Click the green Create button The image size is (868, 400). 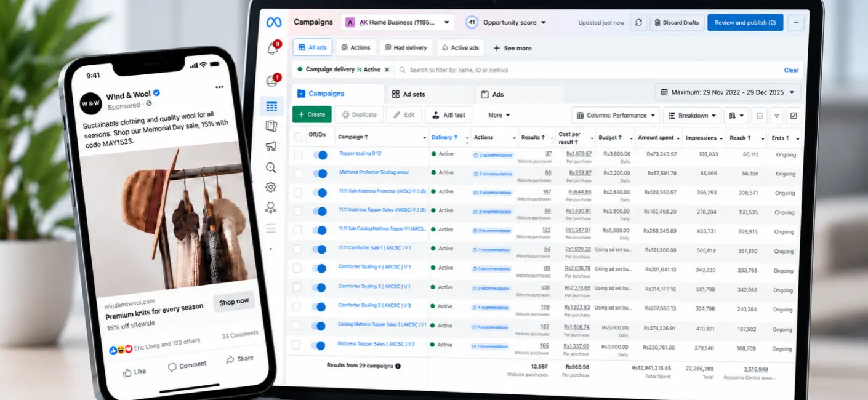tap(311, 114)
